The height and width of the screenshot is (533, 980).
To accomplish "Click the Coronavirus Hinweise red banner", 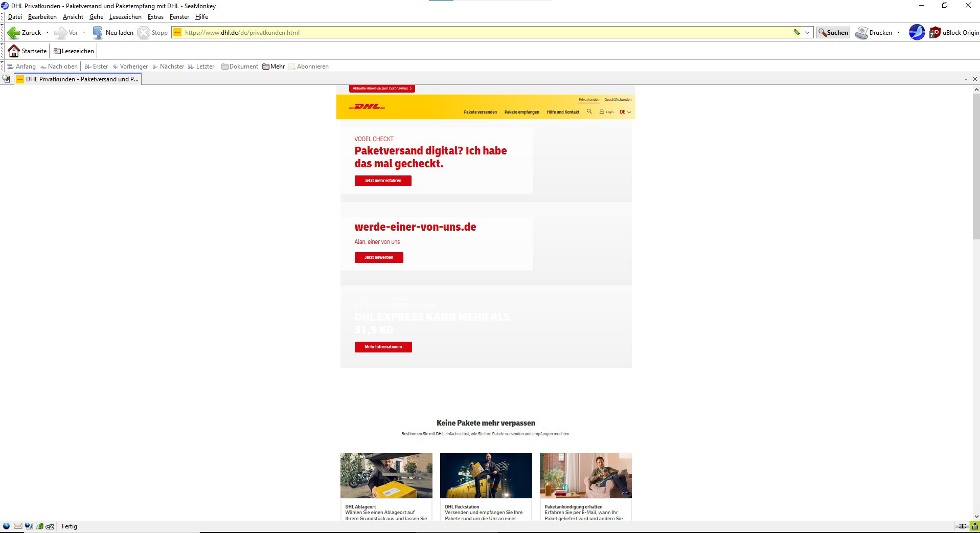I will tap(382, 88).
